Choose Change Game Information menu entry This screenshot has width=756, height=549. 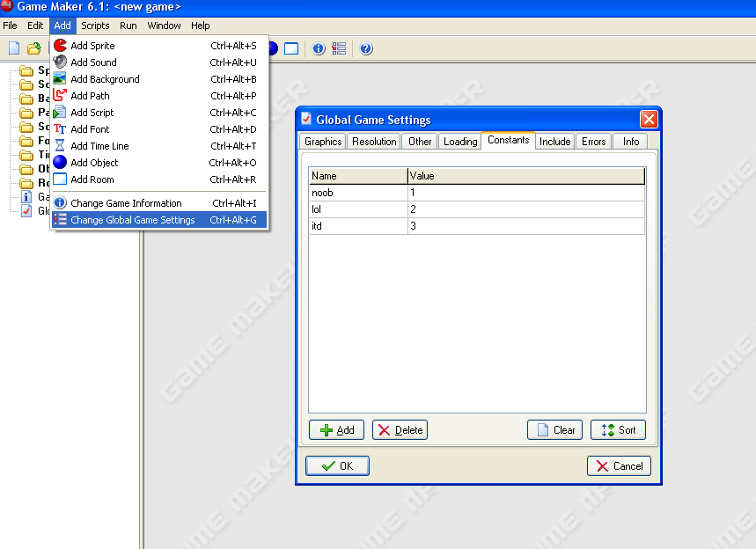coord(126,203)
